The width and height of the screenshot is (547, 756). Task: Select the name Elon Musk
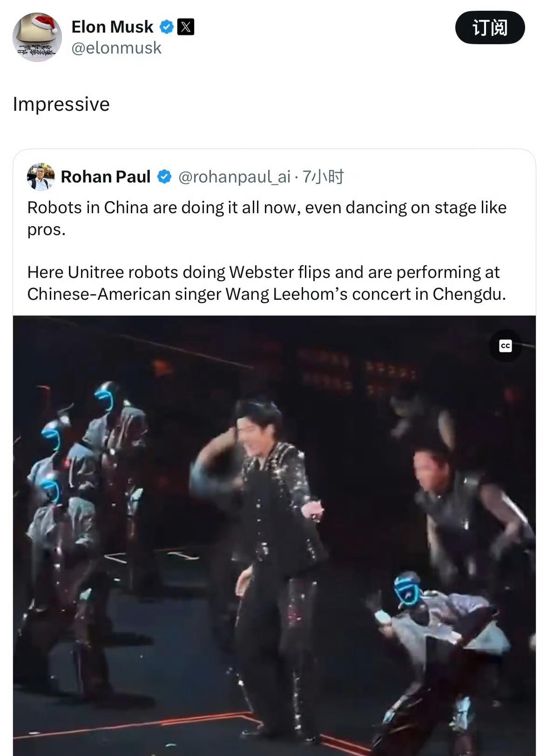[x=112, y=27]
